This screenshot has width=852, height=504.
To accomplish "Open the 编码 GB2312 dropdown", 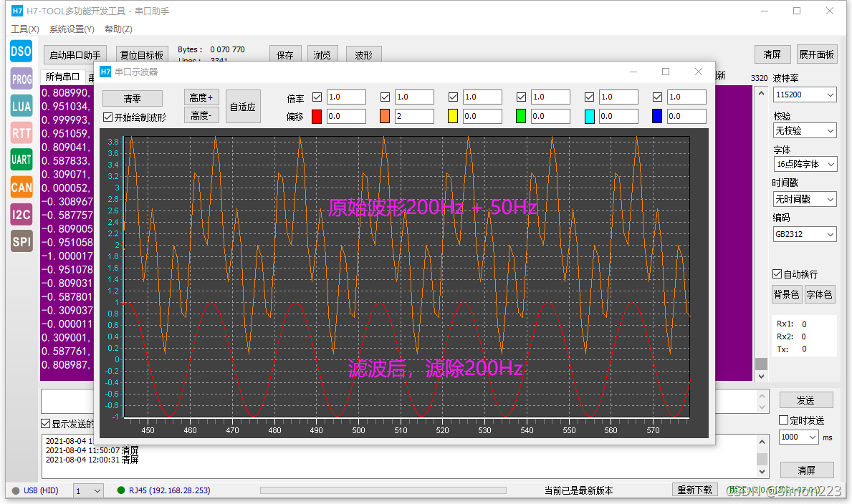I will tap(805, 234).
